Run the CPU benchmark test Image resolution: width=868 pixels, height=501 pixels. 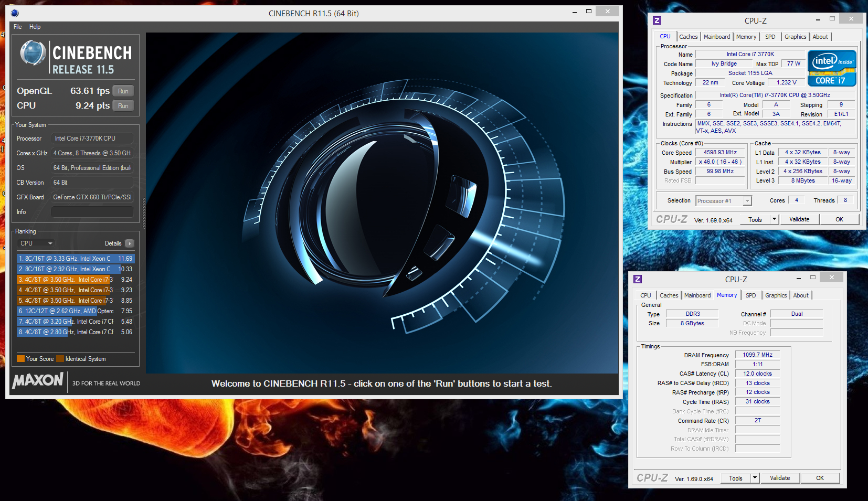pos(123,106)
